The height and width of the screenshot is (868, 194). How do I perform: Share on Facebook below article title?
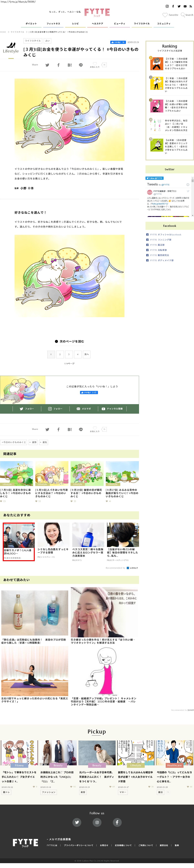tap(58, 65)
